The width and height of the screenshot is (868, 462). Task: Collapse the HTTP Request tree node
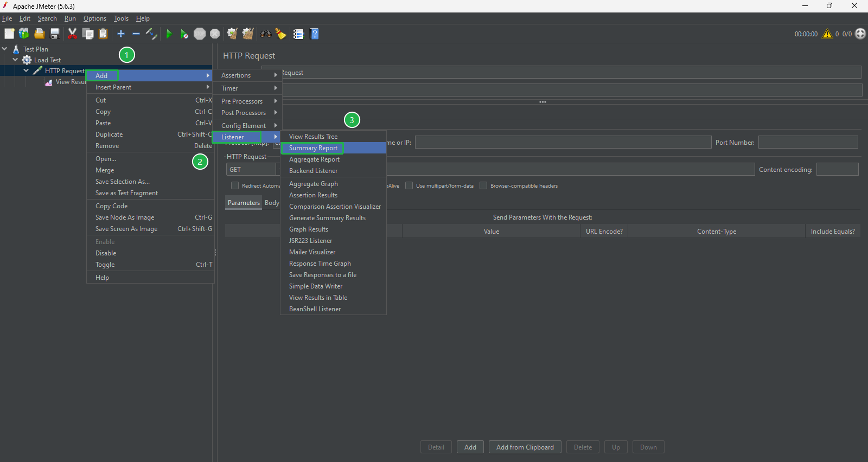pyautogui.click(x=26, y=70)
